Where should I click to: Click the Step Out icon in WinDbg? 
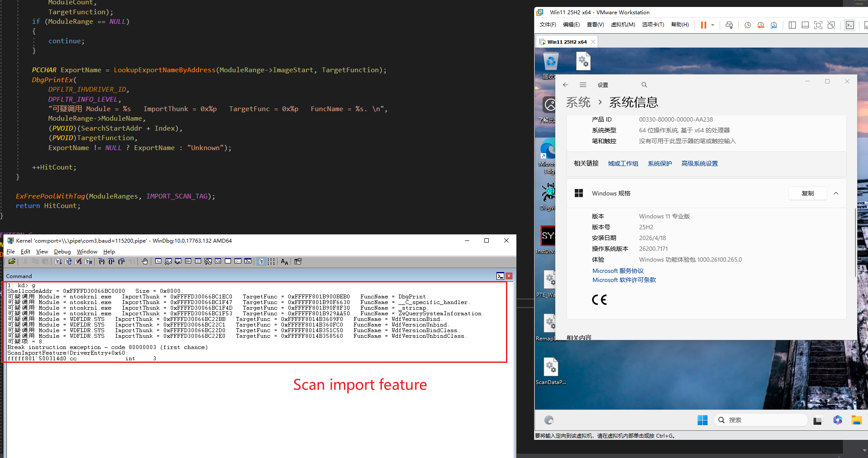(x=121, y=261)
